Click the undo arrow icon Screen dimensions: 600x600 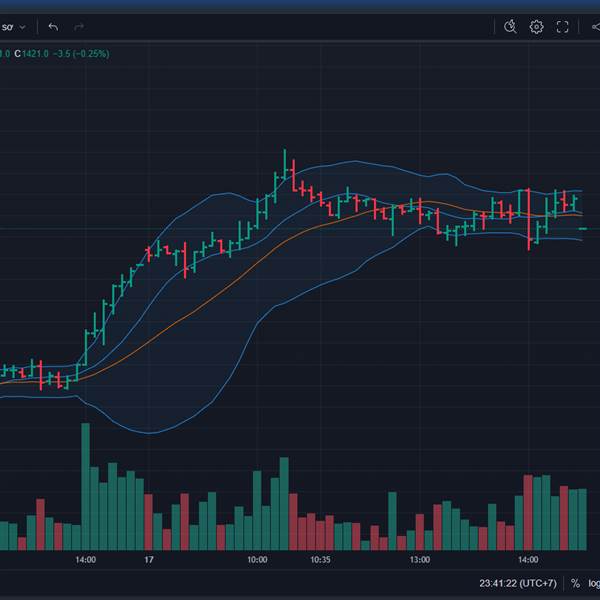(53, 27)
